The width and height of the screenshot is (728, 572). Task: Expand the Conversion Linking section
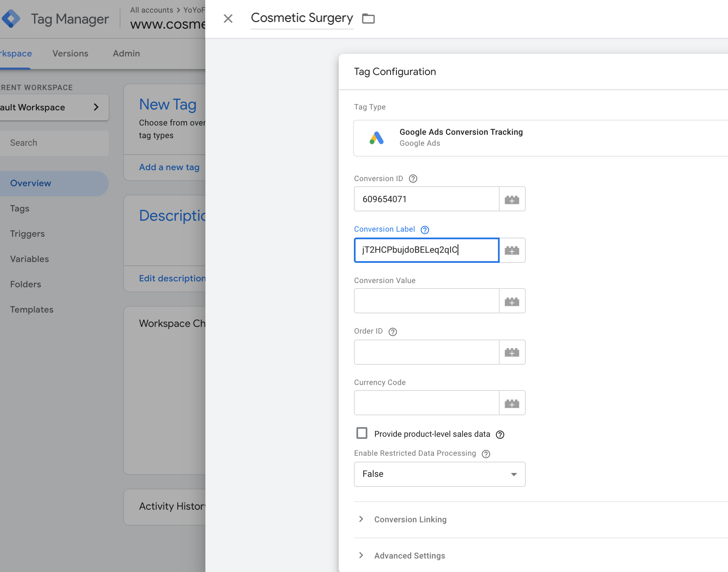tap(410, 519)
